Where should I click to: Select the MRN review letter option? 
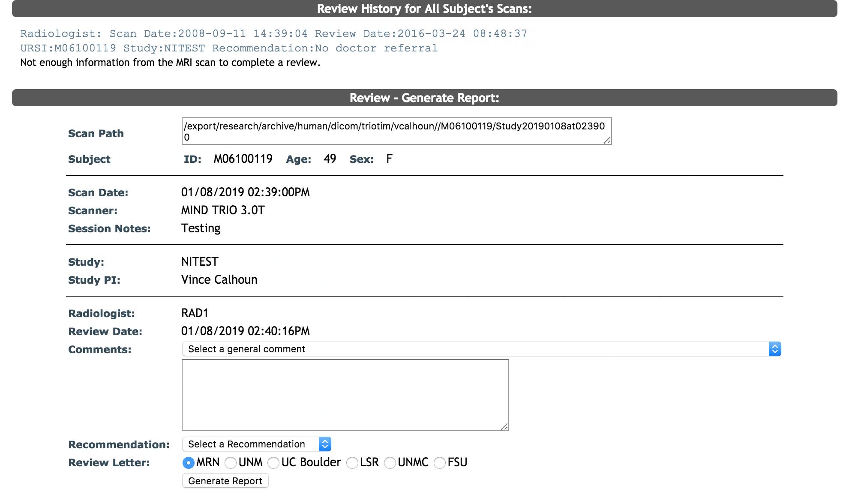pos(188,463)
